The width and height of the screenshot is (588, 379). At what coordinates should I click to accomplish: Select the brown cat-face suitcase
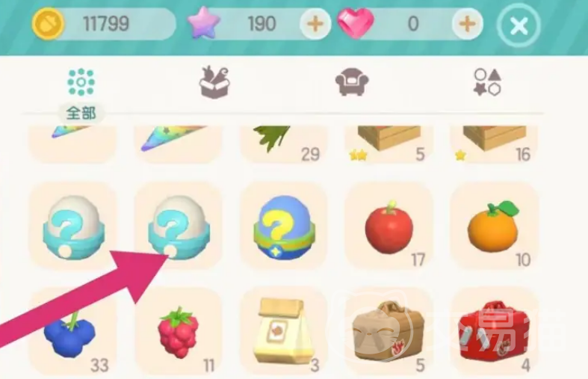pyautogui.click(x=389, y=332)
